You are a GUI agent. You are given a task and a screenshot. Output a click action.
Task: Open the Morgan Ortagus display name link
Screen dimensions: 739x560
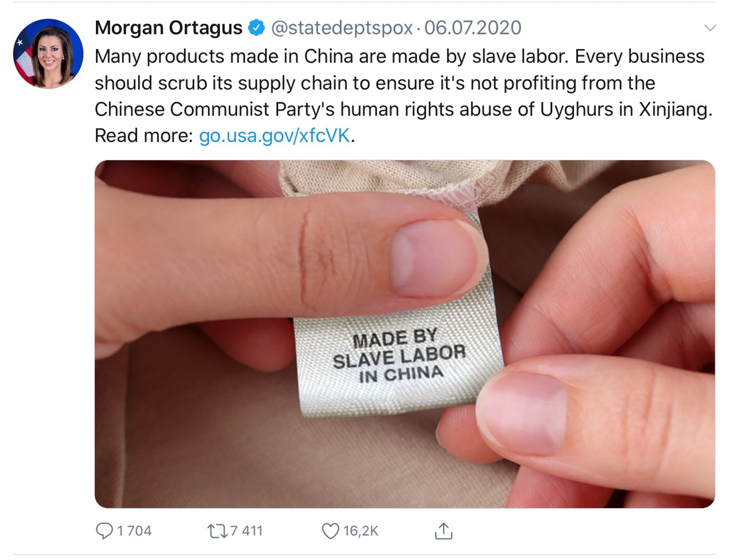pyautogui.click(x=168, y=28)
